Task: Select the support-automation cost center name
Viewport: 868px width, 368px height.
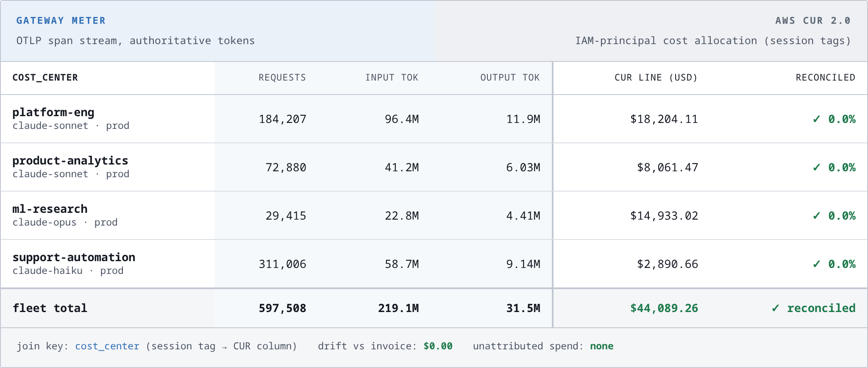Action: coord(74,257)
